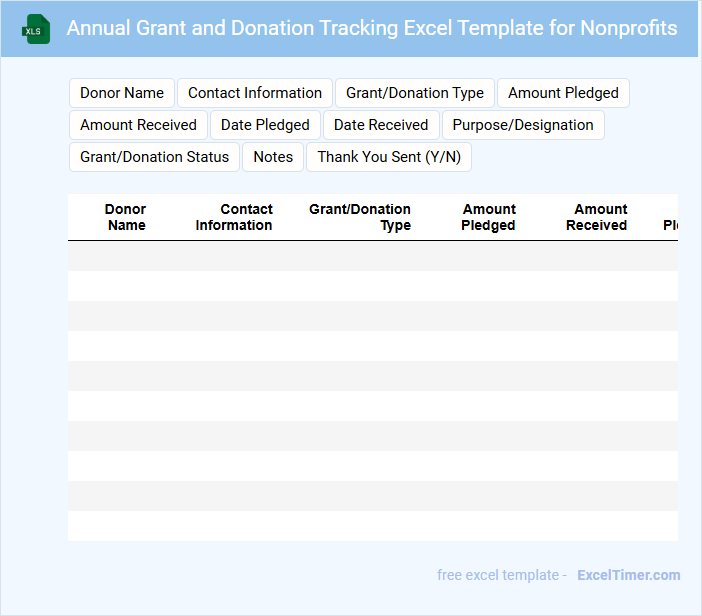Image resolution: width=702 pixels, height=616 pixels.
Task: Click the first empty table row
Action: click(x=372, y=256)
